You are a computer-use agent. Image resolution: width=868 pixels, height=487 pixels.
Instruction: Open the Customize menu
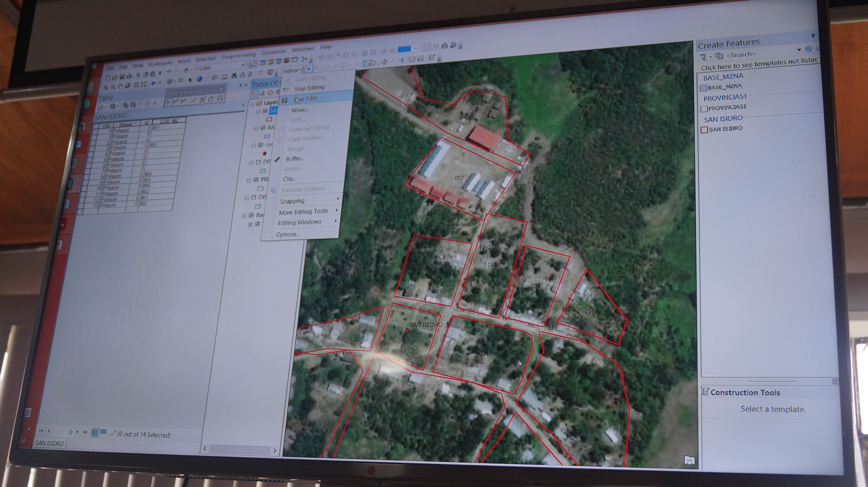[273, 52]
